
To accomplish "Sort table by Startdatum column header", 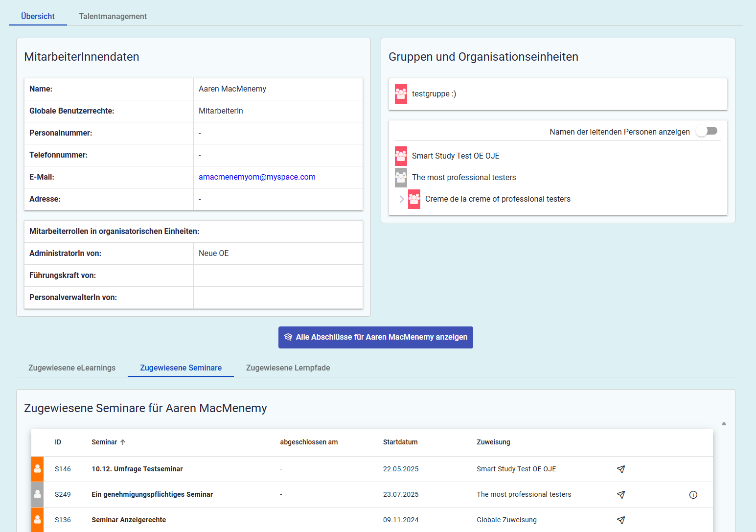I will (x=400, y=442).
